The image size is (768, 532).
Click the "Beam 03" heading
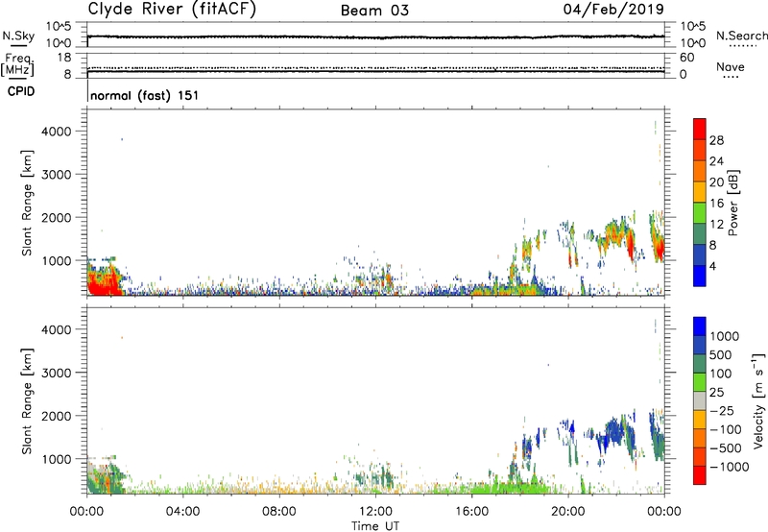[x=374, y=11]
